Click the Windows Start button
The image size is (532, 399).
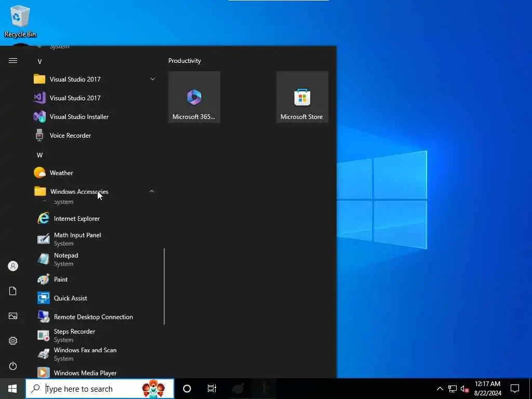tap(12, 389)
